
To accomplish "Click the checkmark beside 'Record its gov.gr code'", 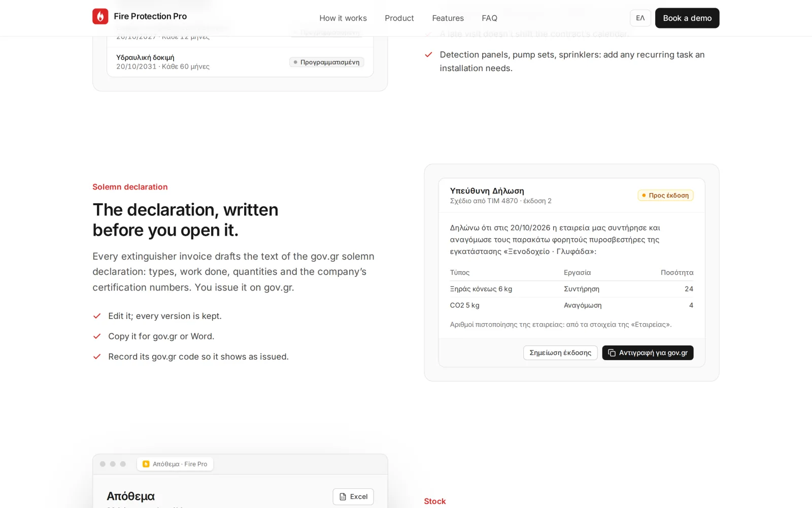I will pos(97,357).
